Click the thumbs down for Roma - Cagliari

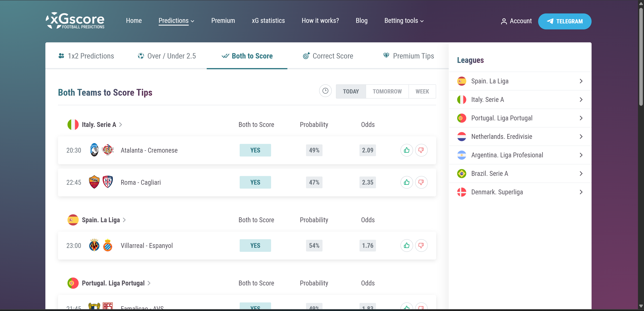click(x=421, y=182)
